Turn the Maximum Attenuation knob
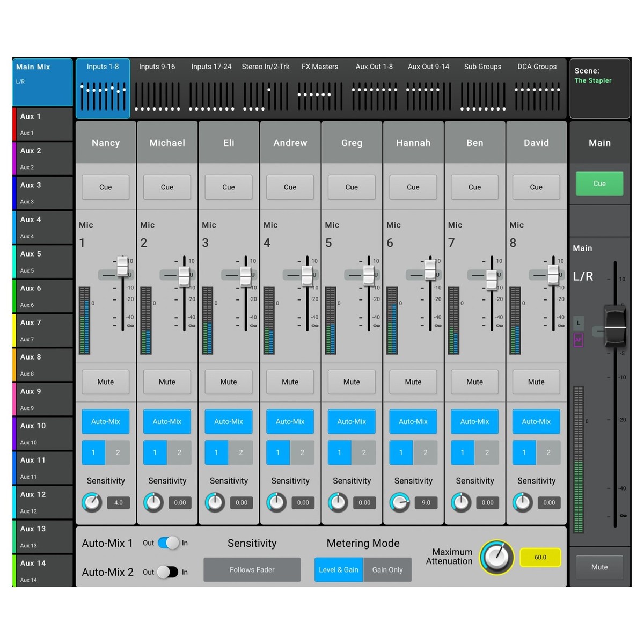The image size is (644, 644). click(496, 557)
